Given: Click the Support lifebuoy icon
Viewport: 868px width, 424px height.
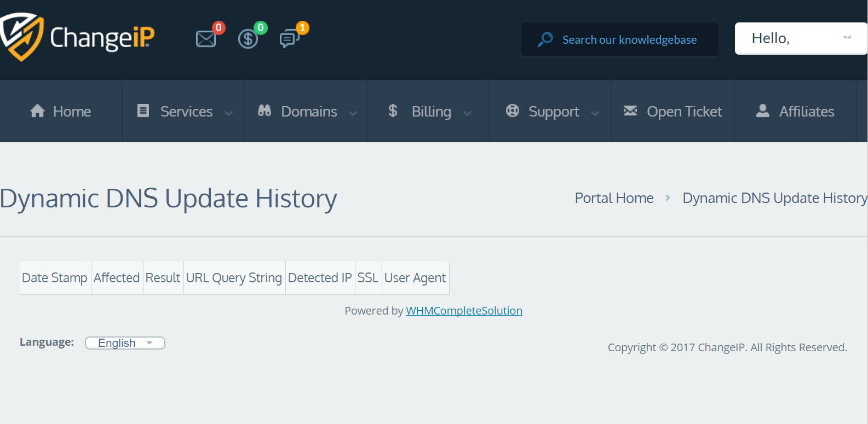Looking at the screenshot, I should [x=513, y=111].
